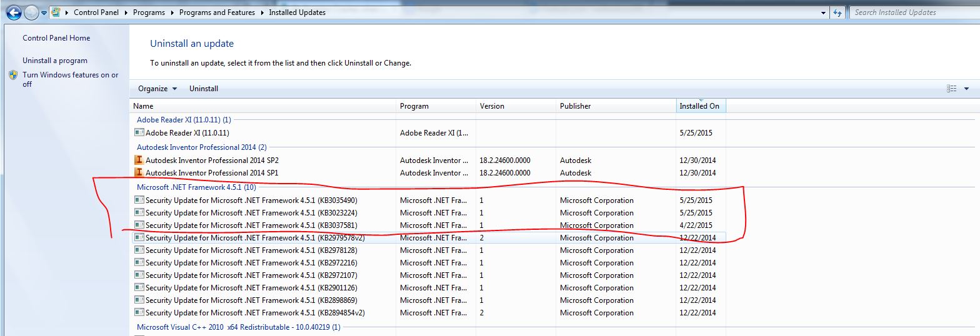
Task: Click the Autodesk Inventor SP1 icon
Action: (139, 173)
